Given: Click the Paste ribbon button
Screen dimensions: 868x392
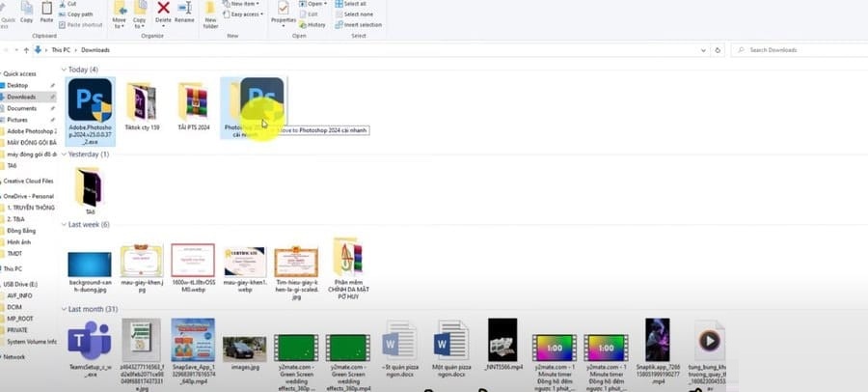Looking at the screenshot, I should [47, 13].
